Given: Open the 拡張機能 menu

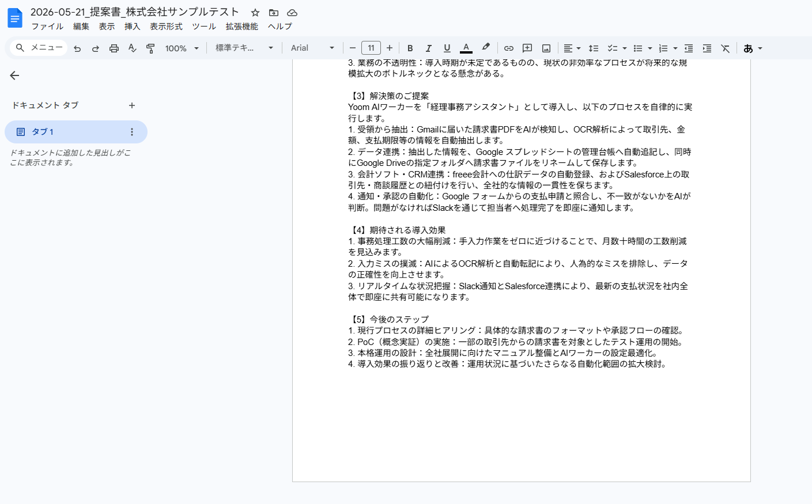Looking at the screenshot, I should point(242,26).
